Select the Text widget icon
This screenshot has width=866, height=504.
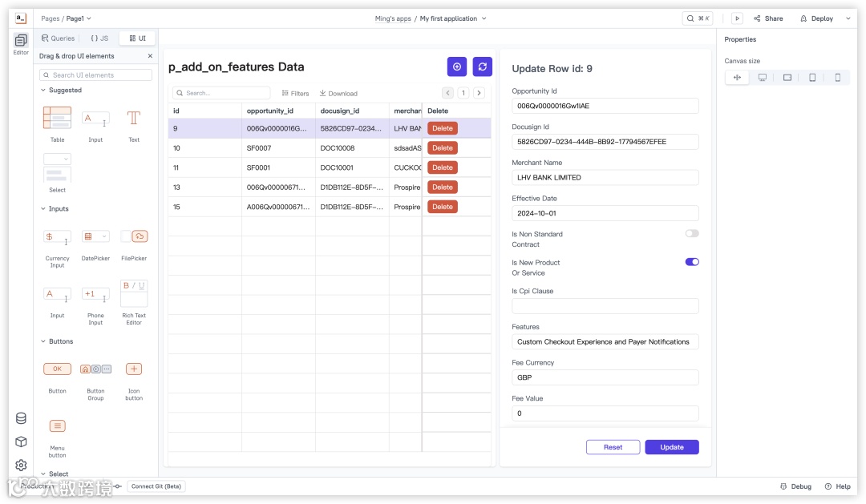134,118
